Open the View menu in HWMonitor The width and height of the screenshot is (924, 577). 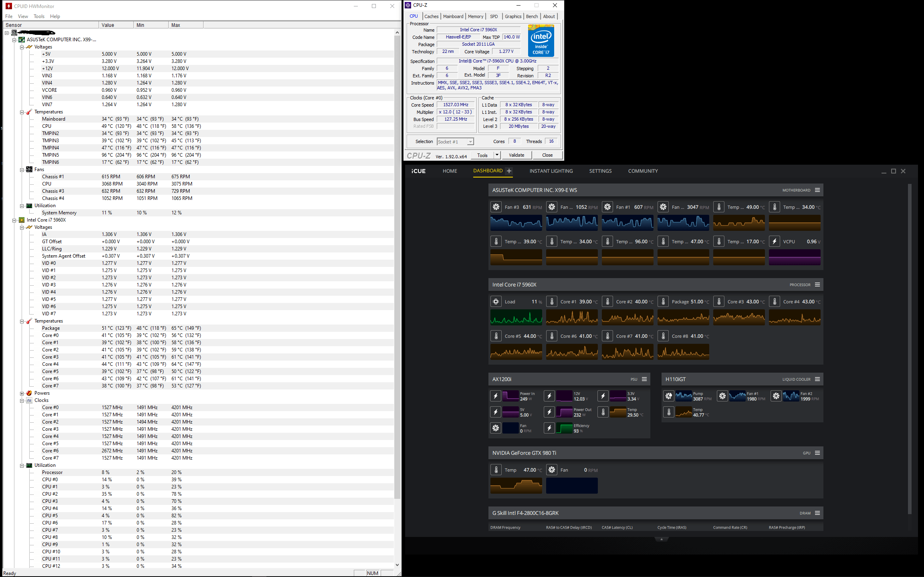[x=23, y=16]
